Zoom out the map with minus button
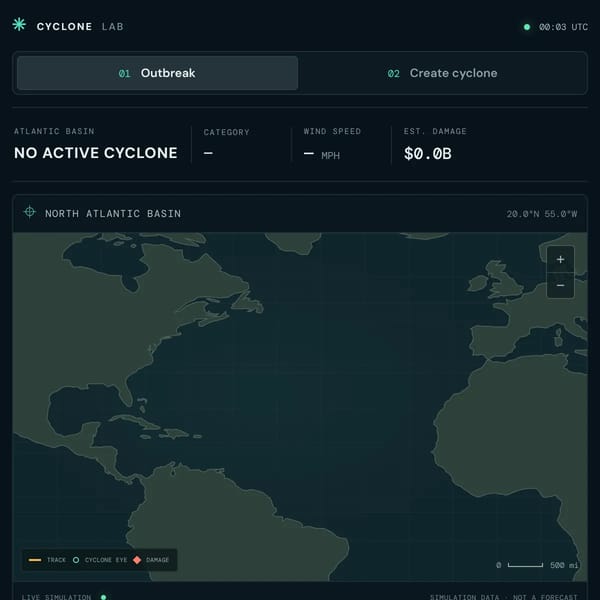The image size is (600, 600). [560, 285]
